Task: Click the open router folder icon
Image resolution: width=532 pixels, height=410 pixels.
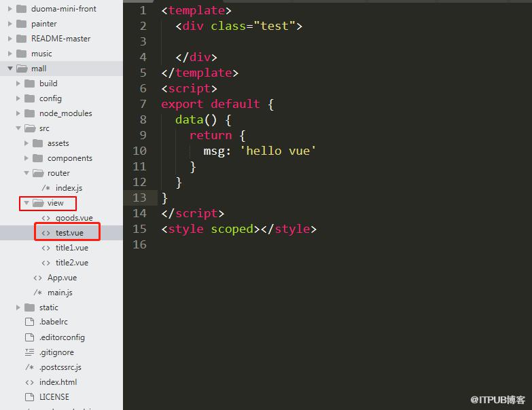Action: pyautogui.click(x=38, y=173)
